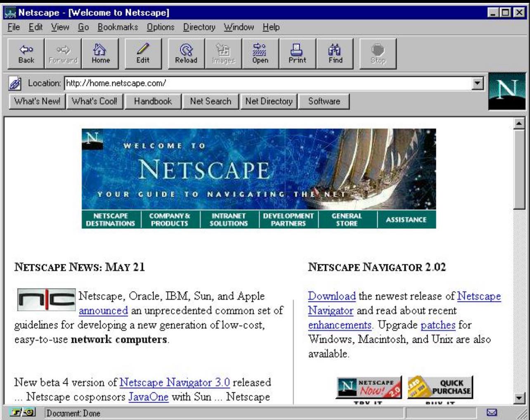Open Company & Products banner section
The height and width of the screenshot is (420, 530).
coord(170,220)
